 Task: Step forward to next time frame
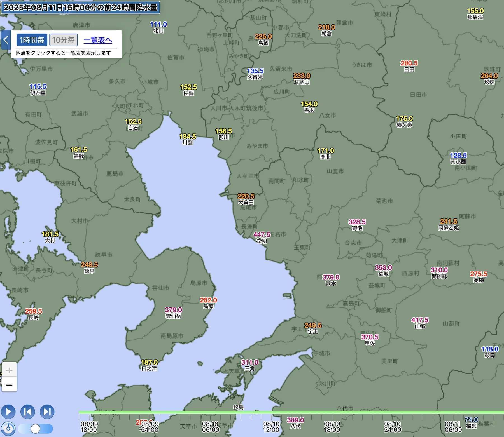pos(47,412)
